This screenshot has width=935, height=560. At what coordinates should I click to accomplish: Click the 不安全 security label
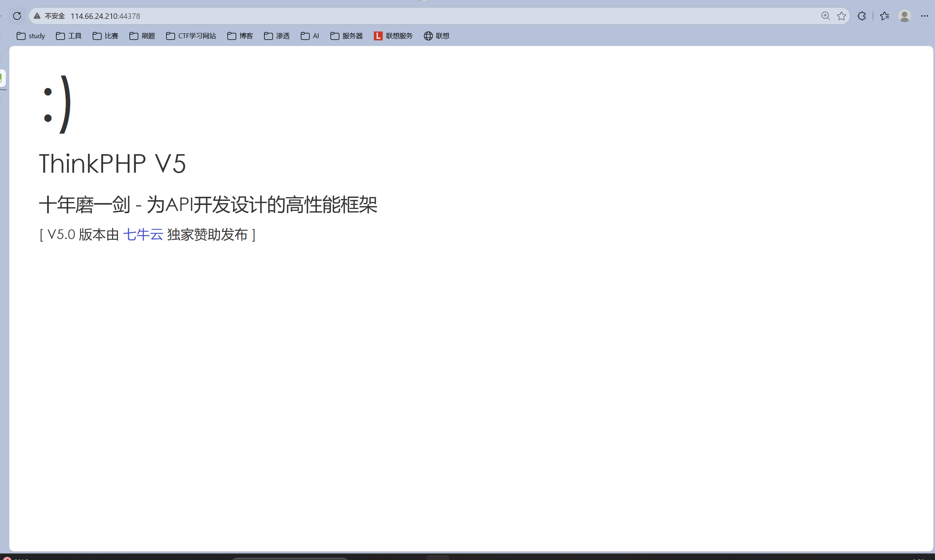[x=55, y=16]
